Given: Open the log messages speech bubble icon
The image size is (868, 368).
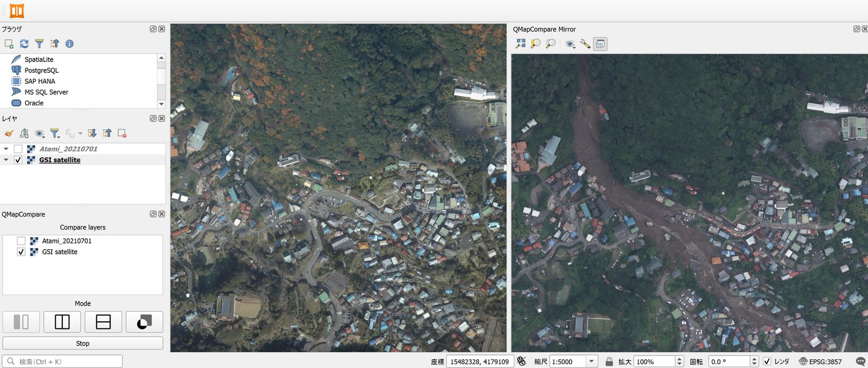Looking at the screenshot, I should (x=860, y=361).
